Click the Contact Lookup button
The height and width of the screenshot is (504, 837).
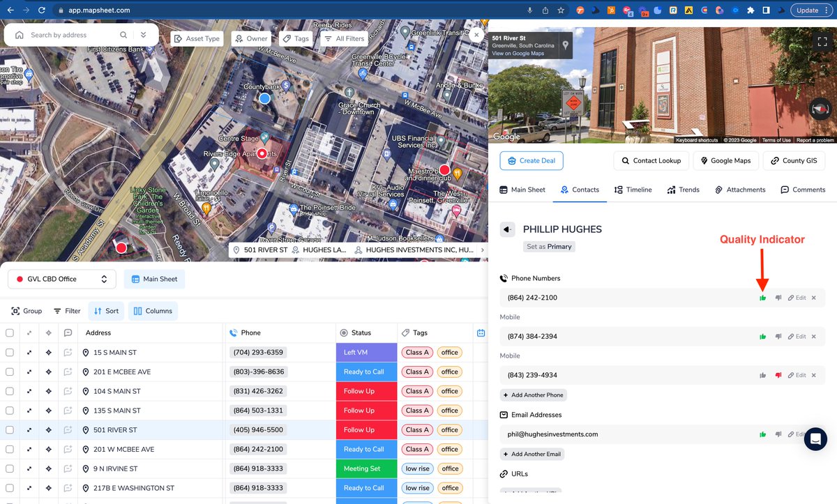(x=651, y=160)
